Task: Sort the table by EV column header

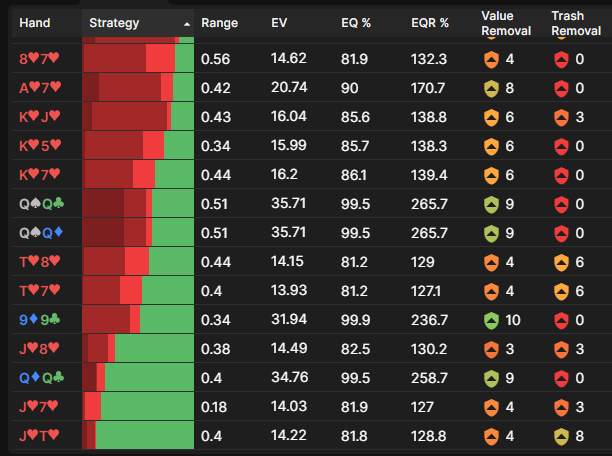Action: coord(279,23)
